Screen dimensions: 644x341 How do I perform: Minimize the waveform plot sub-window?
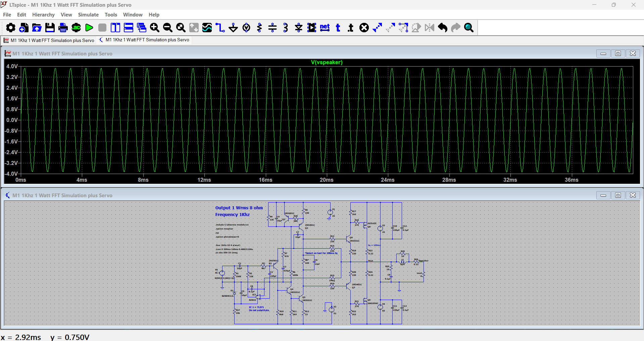point(603,53)
